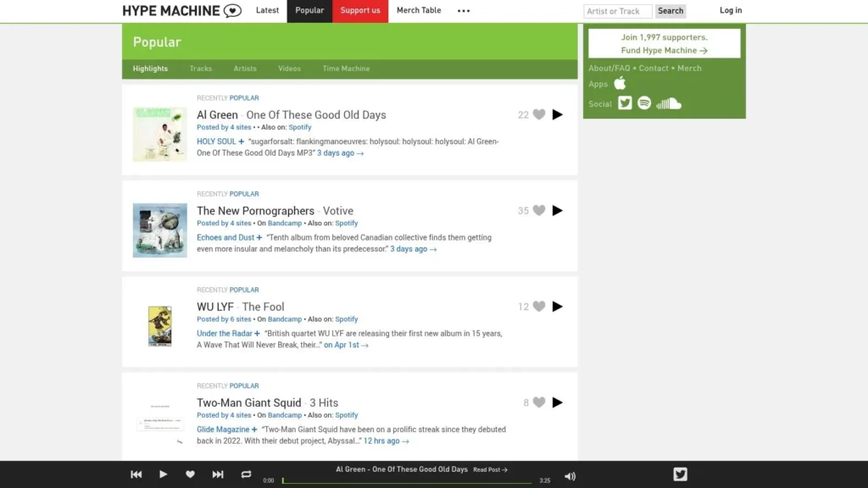Open Posted by 6 sites link

click(x=224, y=319)
